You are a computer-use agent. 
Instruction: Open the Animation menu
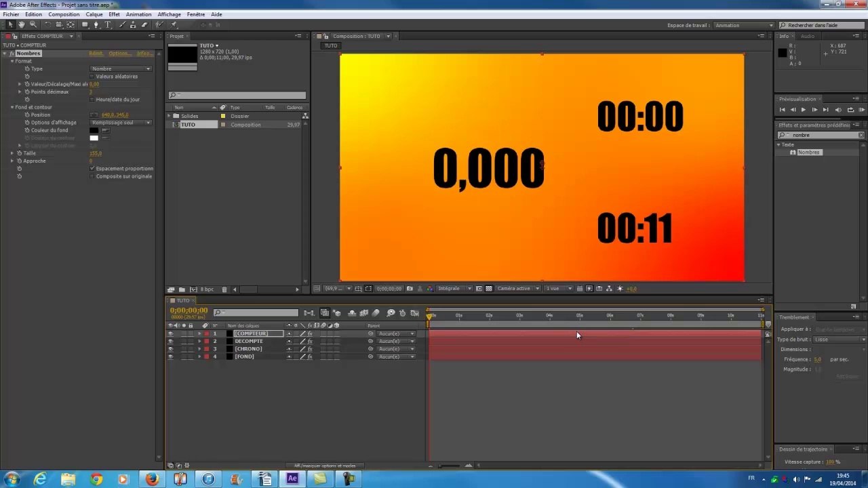[139, 14]
